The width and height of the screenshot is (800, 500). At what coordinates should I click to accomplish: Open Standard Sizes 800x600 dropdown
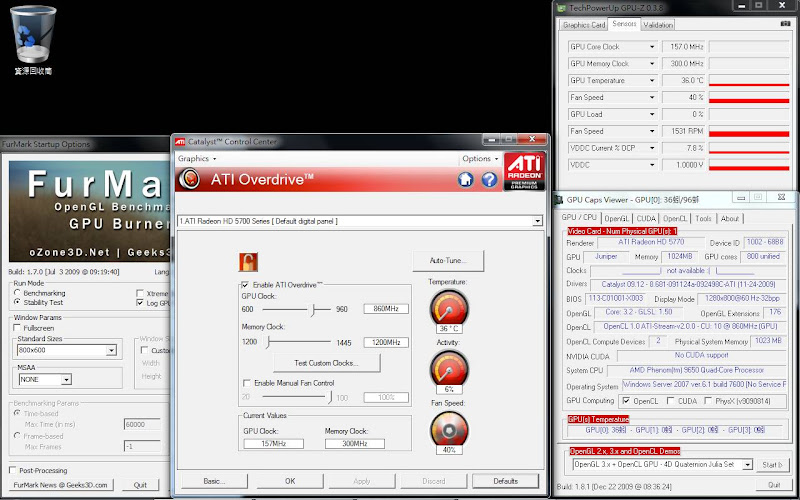coord(111,351)
